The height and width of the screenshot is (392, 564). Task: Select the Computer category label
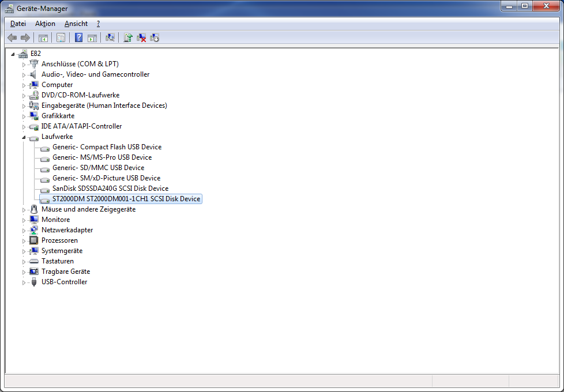pyautogui.click(x=57, y=85)
